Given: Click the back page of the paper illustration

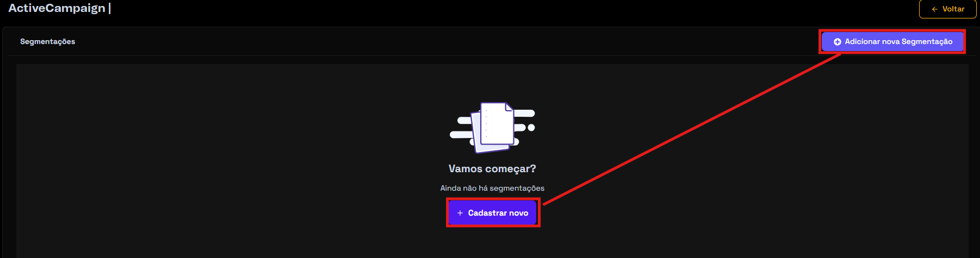Looking at the screenshot, I should (477, 136).
